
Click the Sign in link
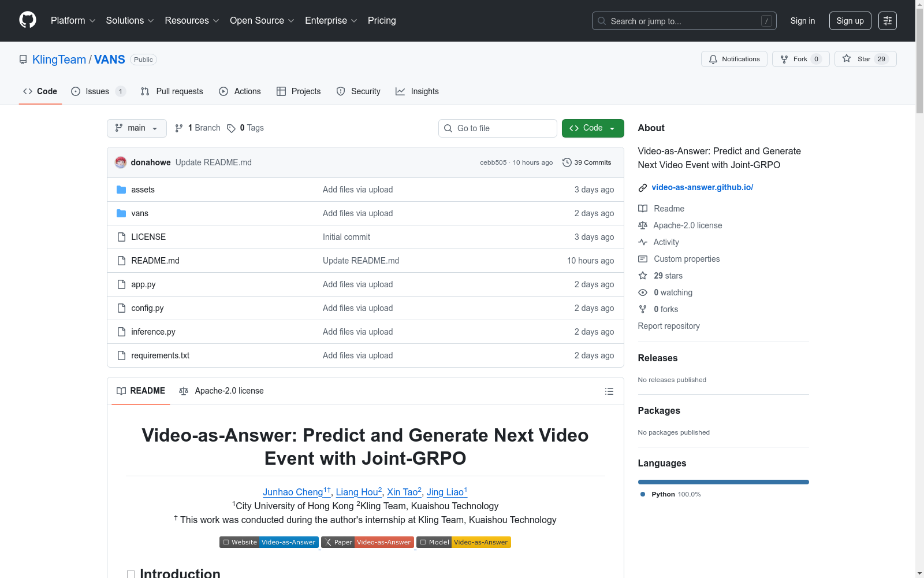[x=803, y=21]
